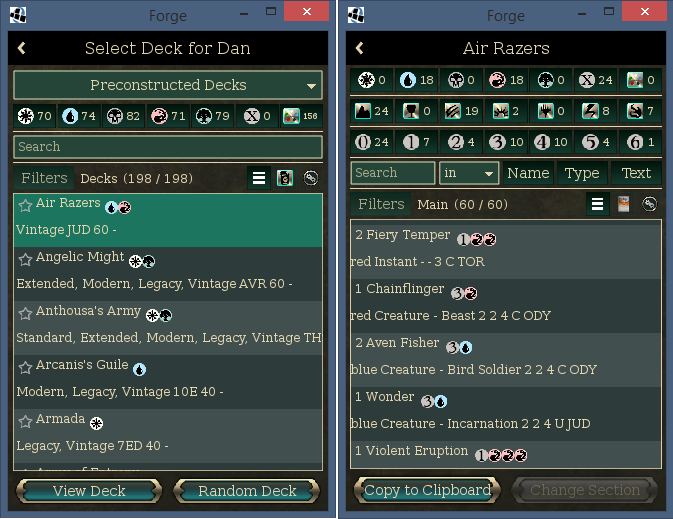Expand the 'in' search scope dropdown

click(x=469, y=173)
